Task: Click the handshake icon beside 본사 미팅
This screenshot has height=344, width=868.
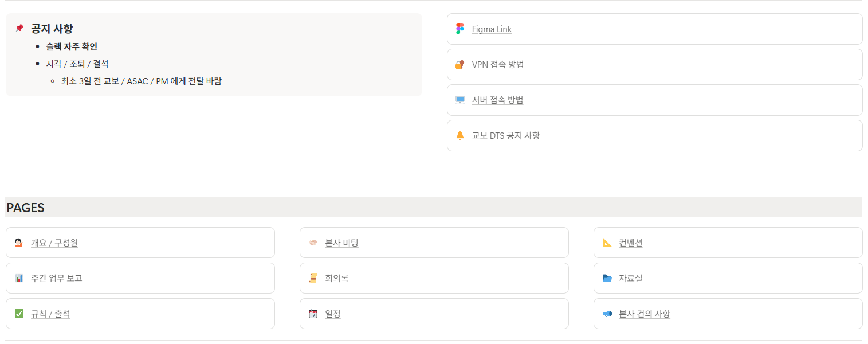Action: coord(313,243)
